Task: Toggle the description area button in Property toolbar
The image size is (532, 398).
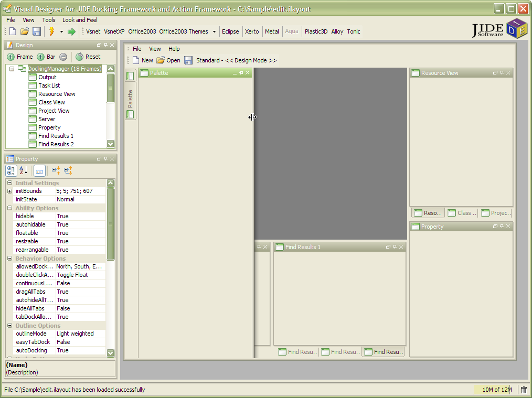Action: coord(39,171)
